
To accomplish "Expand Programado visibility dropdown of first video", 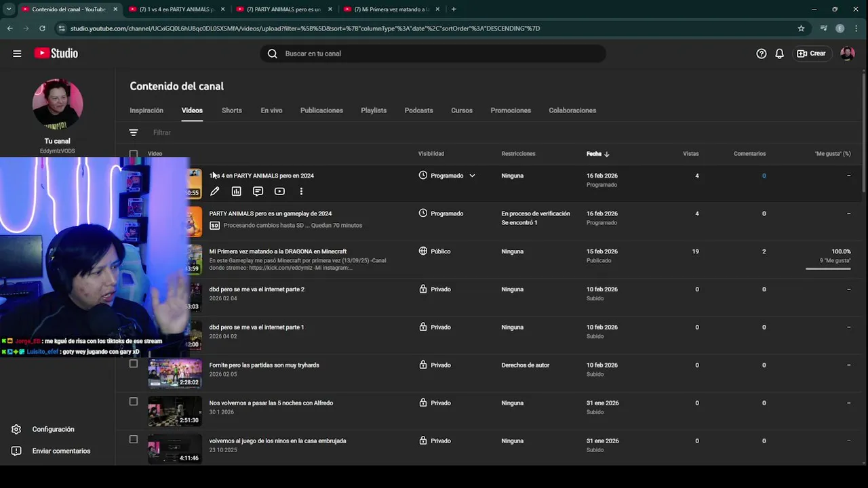I will tap(472, 176).
